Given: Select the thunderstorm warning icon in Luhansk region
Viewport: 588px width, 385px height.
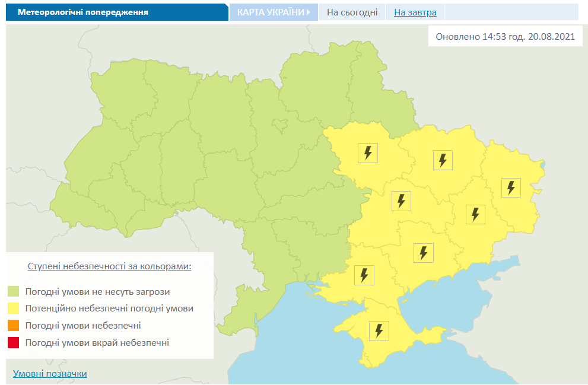Looking at the screenshot, I should (510, 187).
